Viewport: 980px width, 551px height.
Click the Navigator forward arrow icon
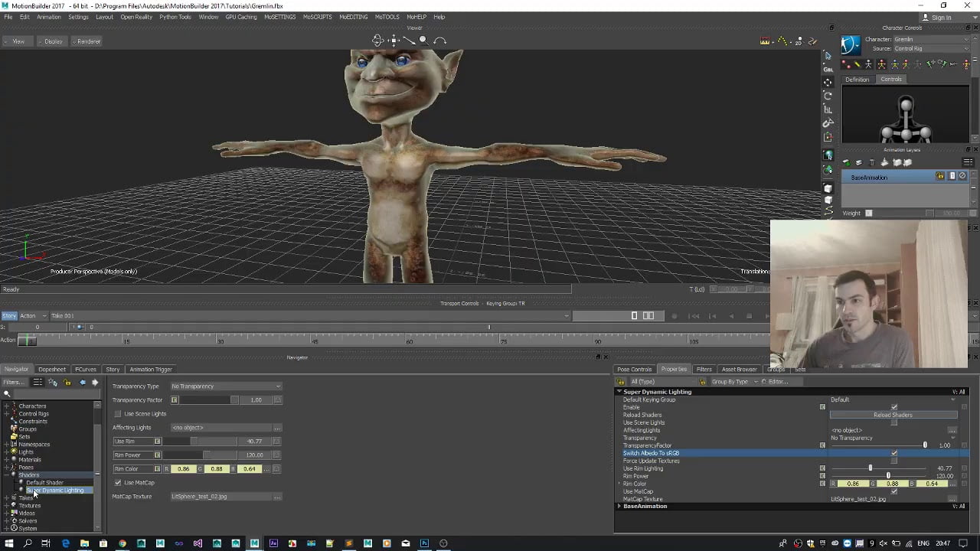click(95, 382)
